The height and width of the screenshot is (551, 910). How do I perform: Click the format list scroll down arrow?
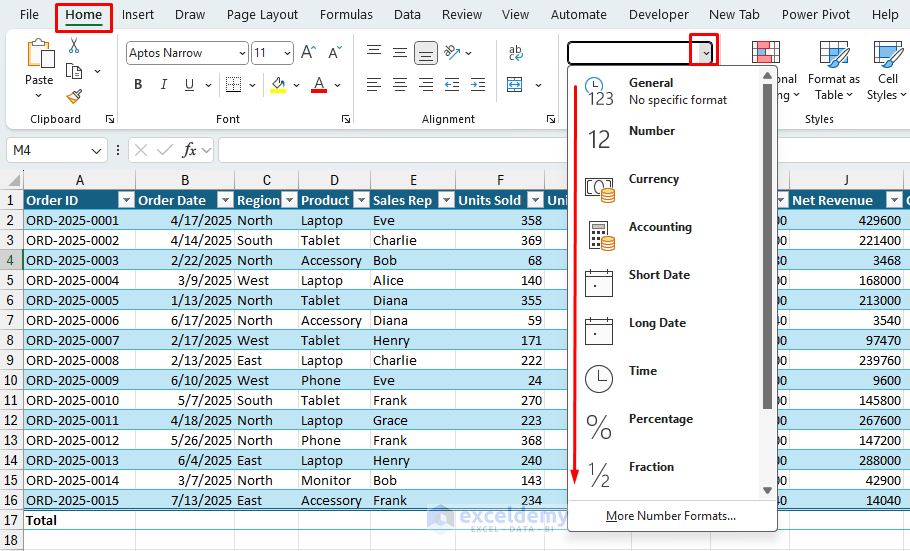coord(767,491)
